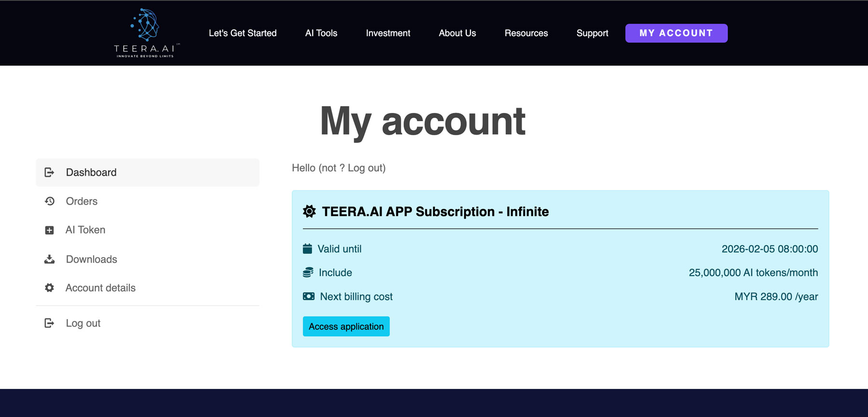This screenshot has height=417, width=868.
Task: Click the AI Token plus icon
Action: coord(49,230)
